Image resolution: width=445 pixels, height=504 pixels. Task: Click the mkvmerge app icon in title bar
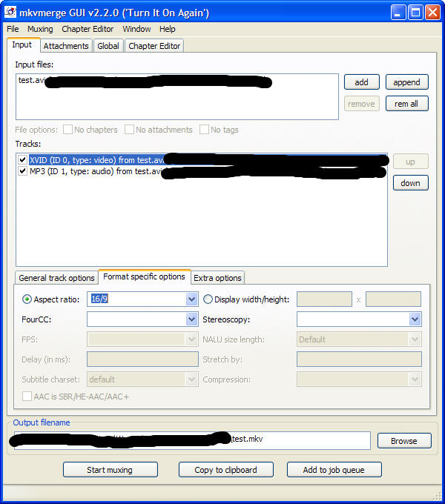click(x=10, y=12)
